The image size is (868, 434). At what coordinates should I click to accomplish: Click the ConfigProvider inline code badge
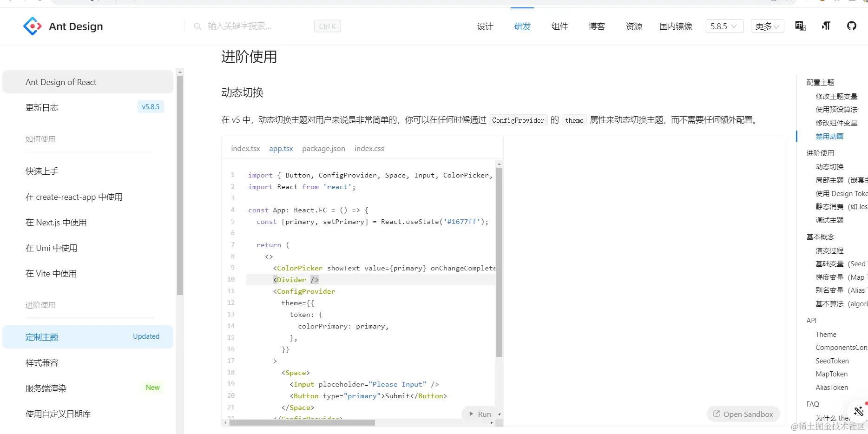(x=518, y=120)
